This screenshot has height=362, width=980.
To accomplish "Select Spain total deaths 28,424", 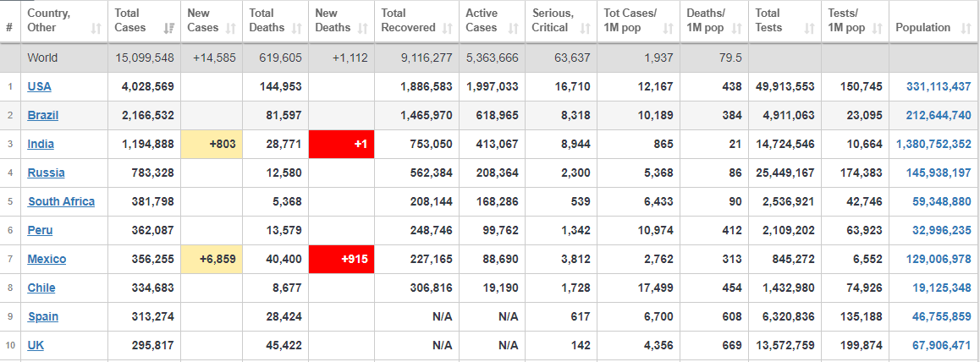I will tap(284, 316).
